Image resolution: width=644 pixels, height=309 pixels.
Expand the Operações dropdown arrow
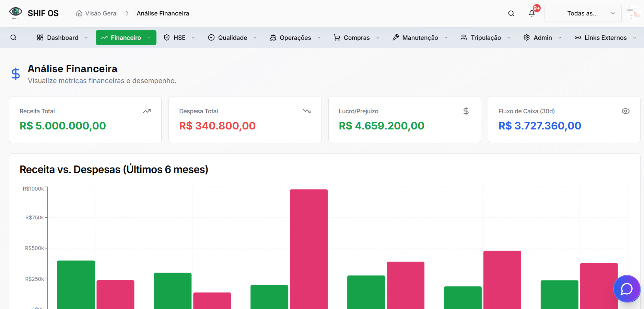coord(319,37)
